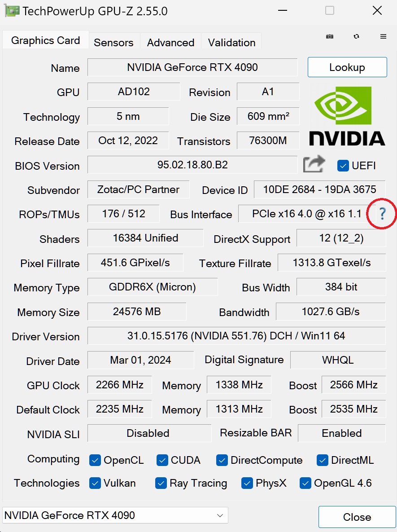The width and height of the screenshot is (397, 532).
Task: Click the Lookup button's magnifier area
Action: click(347, 67)
